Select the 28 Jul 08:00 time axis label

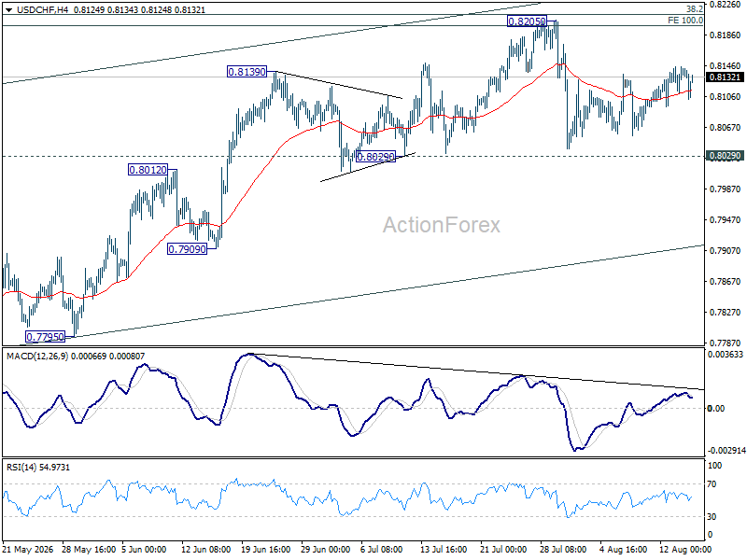pyautogui.click(x=563, y=549)
